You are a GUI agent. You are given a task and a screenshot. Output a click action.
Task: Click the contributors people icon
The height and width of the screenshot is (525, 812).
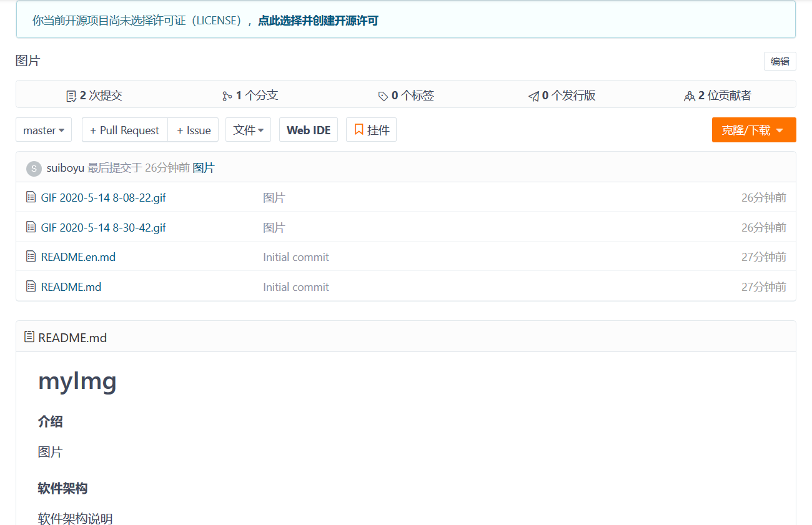point(690,96)
